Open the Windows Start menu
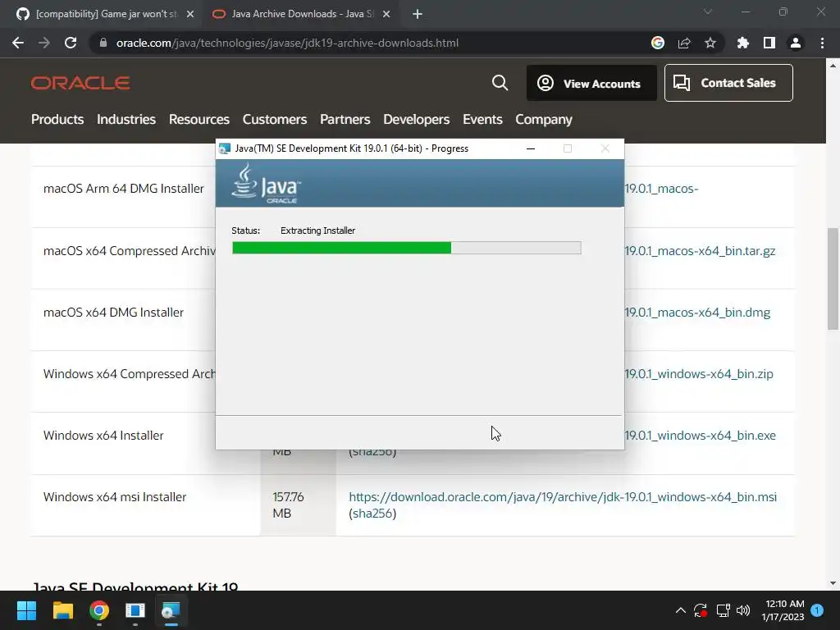Screen dimensions: 840x630 (x=26, y=610)
